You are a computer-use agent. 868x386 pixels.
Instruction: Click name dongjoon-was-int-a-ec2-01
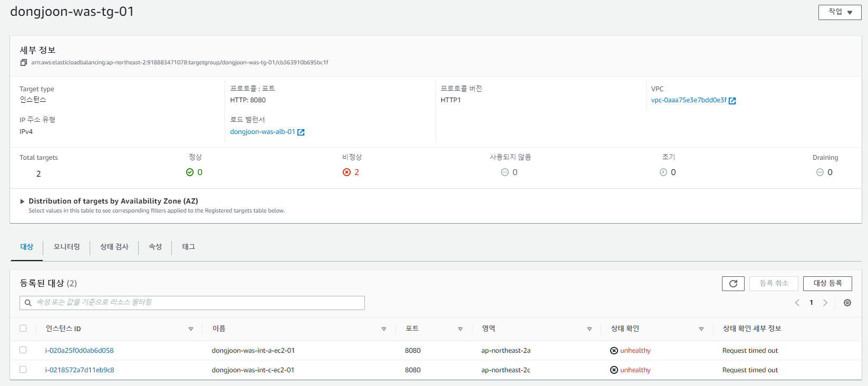click(253, 351)
